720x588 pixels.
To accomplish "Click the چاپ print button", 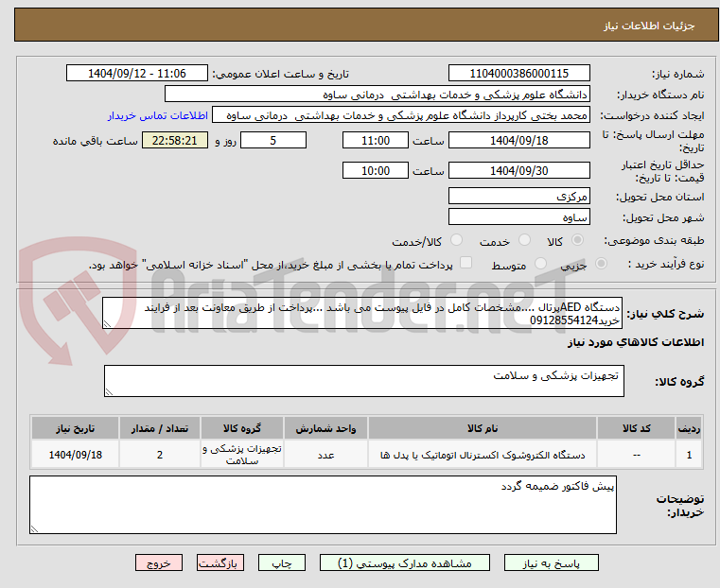I will click(x=282, y=562).
